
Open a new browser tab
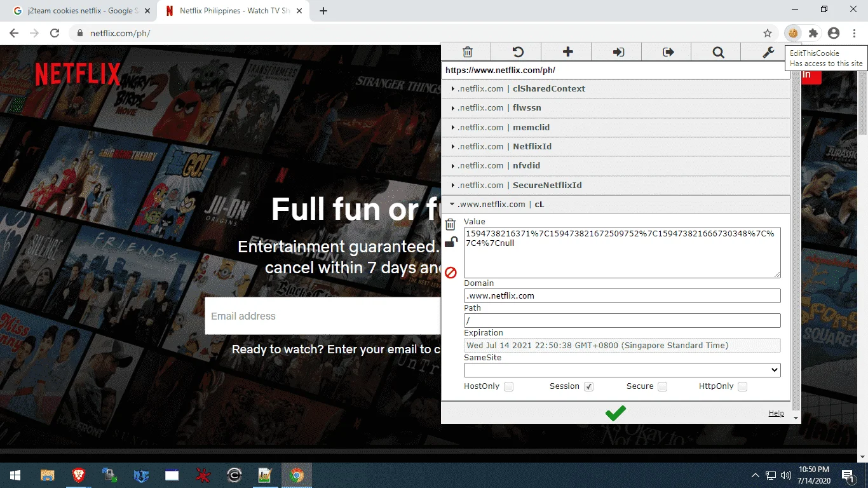point(323,11)
